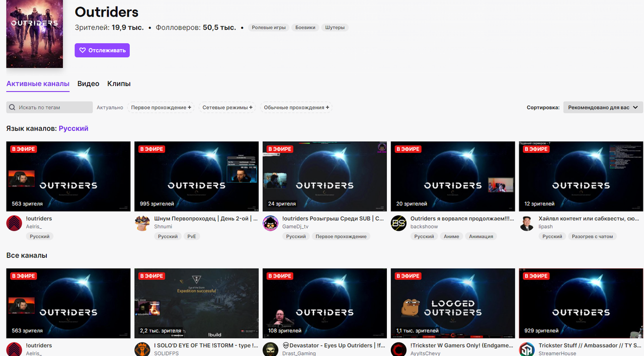Open the lipash channel name link
Image resolution: width=644 pixels, height=356 pixels.
pos(545,227)
